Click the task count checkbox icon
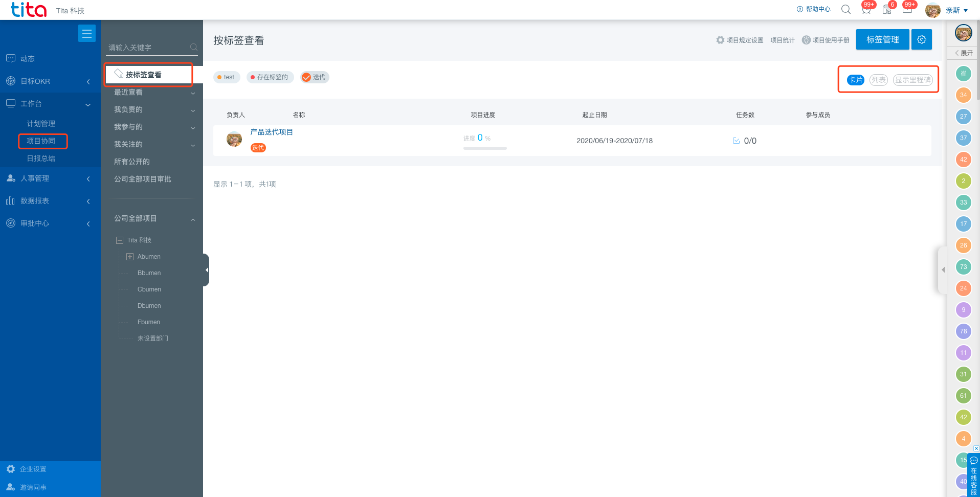 coord(736,141)
